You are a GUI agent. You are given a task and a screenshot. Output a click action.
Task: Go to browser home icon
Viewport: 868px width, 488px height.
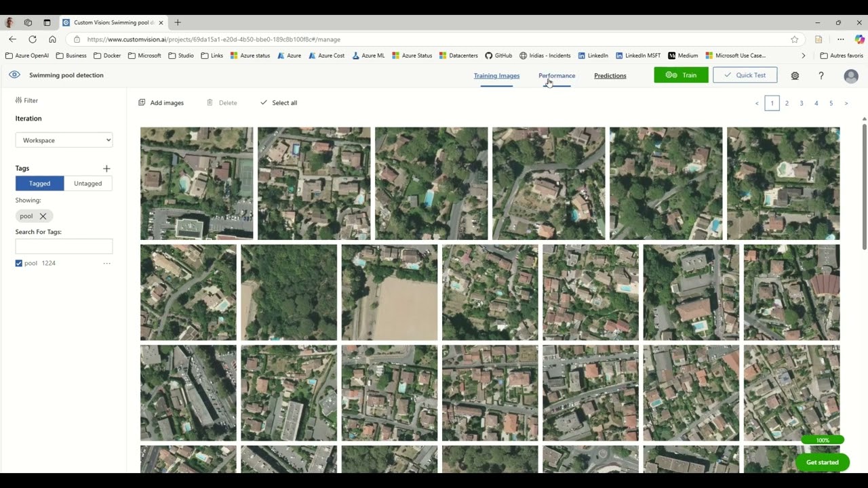tap(52, 39)
